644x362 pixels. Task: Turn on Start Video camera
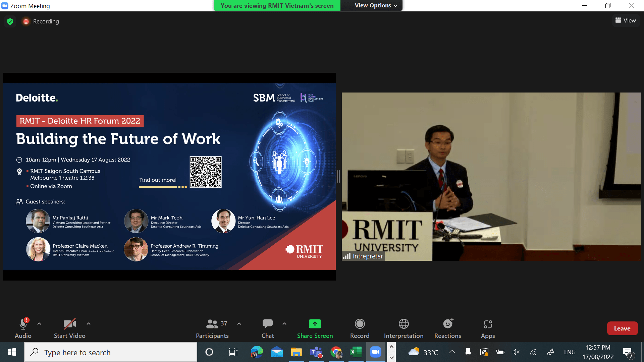point(70,328)
